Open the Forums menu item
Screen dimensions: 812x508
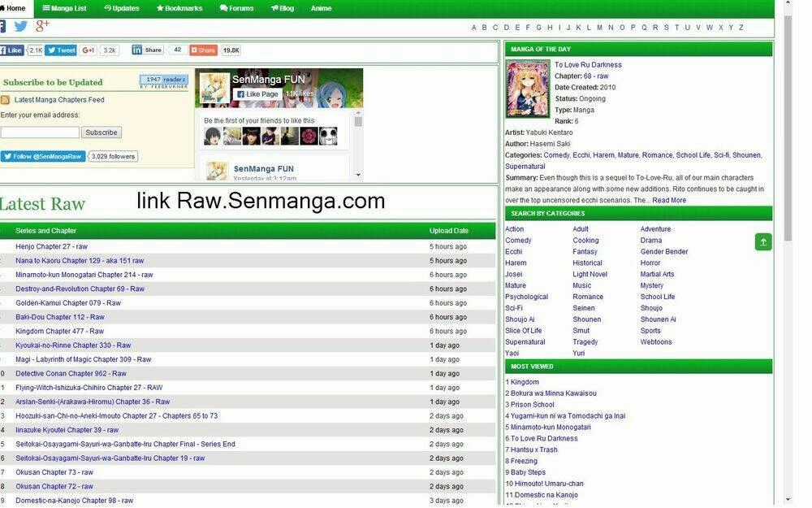click(x=236, y=8)
